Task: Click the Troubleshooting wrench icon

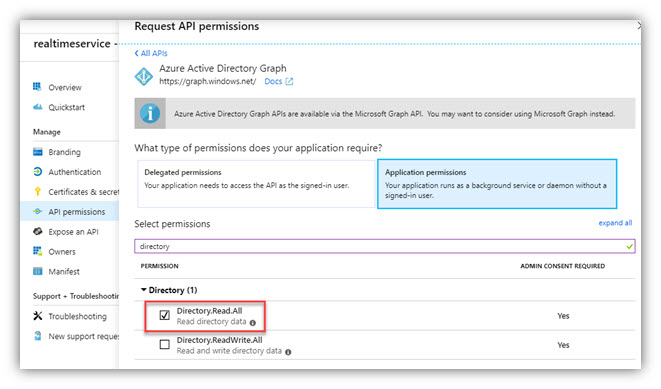Action: (38, 316)
